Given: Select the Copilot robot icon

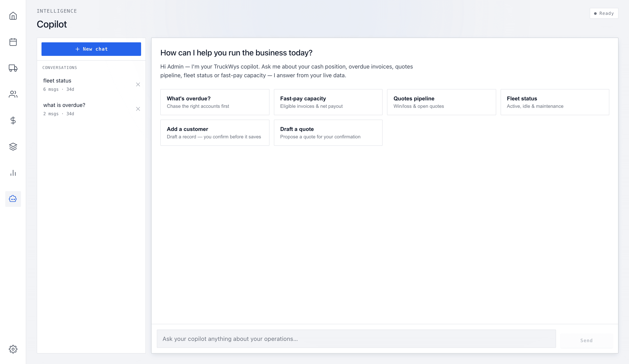Looking at the screenshot, I should tap(13, 199).
